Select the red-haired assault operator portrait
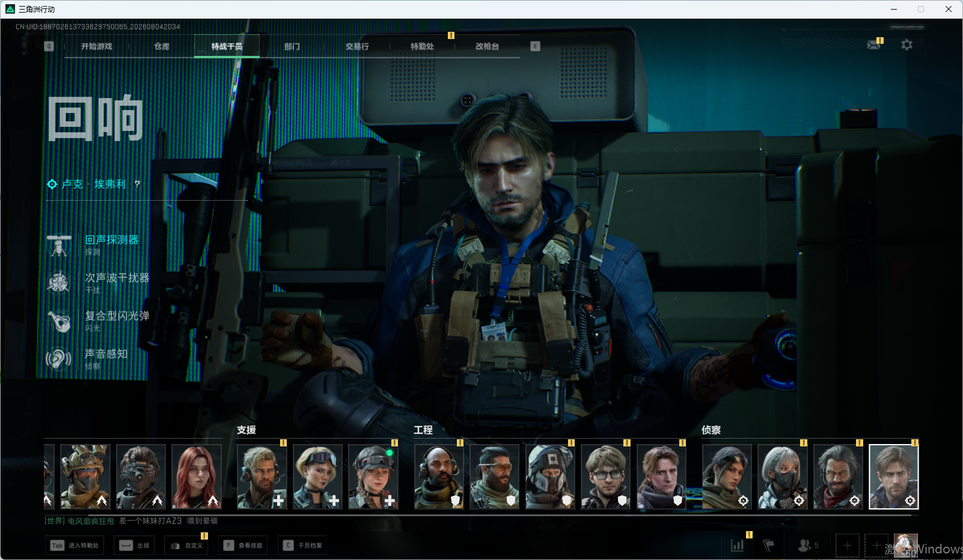This screenshot has width=963, height=560. pos(197,476)
